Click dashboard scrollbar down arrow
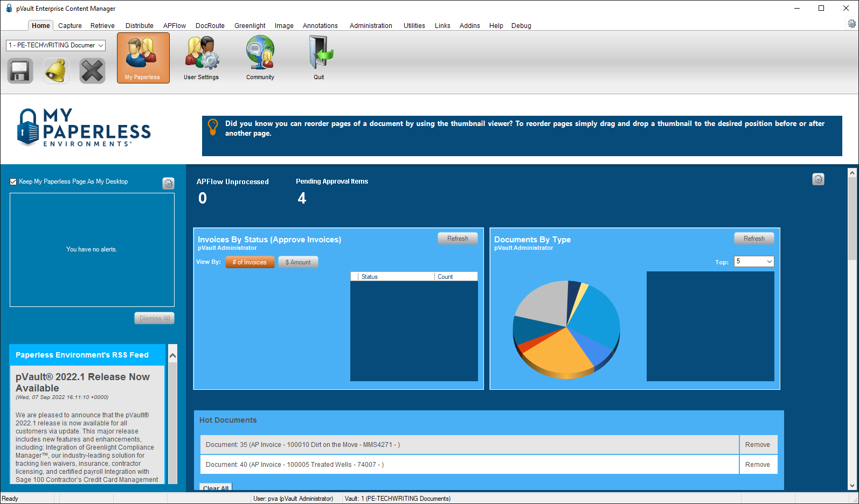 pyautogui.click(x=852, y=486)
